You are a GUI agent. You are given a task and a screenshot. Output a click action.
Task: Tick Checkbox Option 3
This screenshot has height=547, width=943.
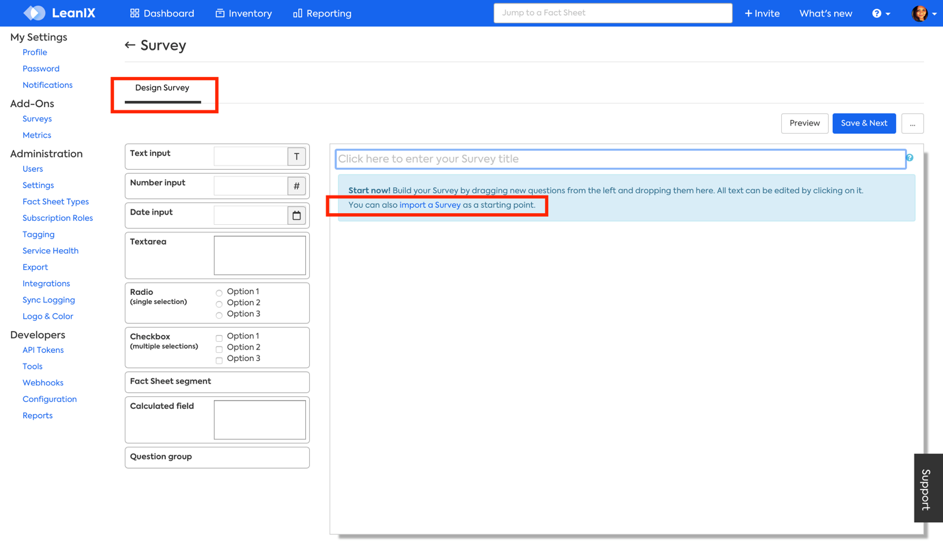click(x=219, y=360)
